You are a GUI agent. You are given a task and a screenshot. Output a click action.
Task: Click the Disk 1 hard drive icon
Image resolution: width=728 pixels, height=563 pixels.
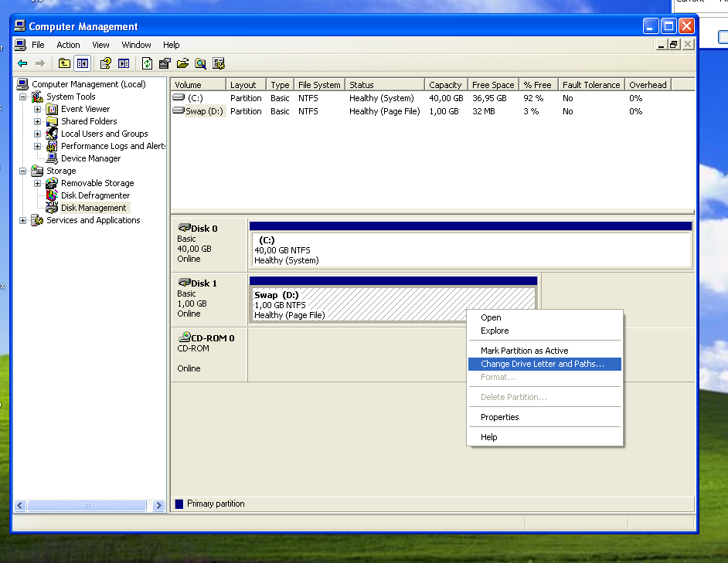[185, 282]
